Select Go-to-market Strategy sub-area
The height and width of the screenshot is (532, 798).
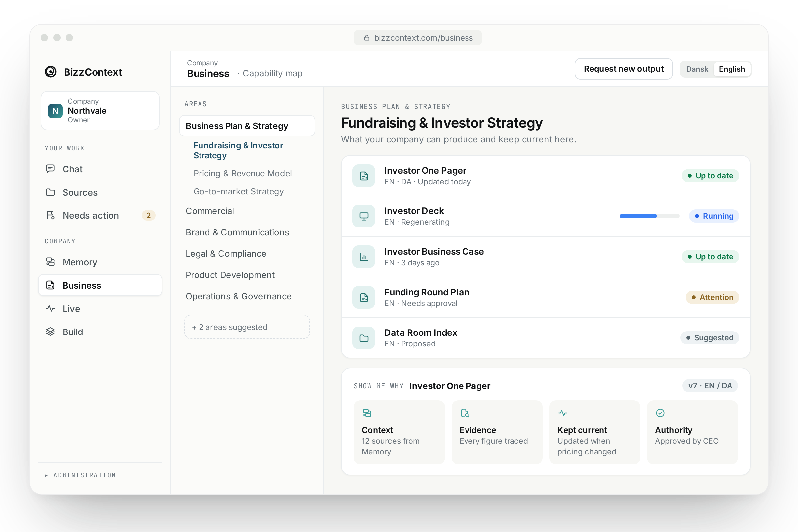click(x=238, y=192)
